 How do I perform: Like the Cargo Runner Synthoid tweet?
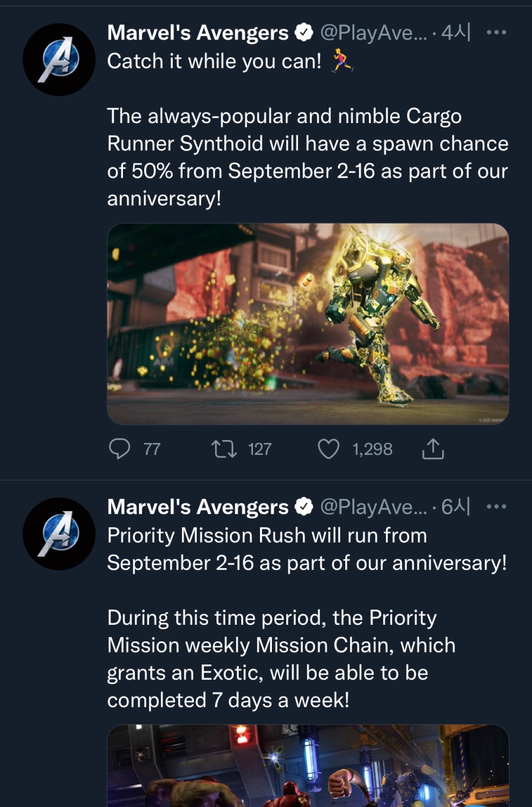point(329,449)
